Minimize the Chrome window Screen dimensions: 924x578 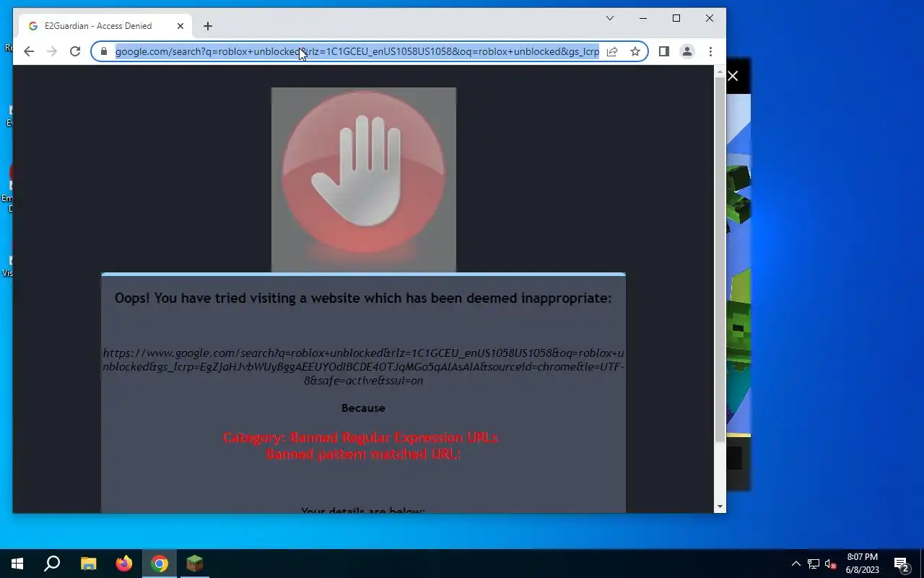pyautogui.click(x=643, y=18)
